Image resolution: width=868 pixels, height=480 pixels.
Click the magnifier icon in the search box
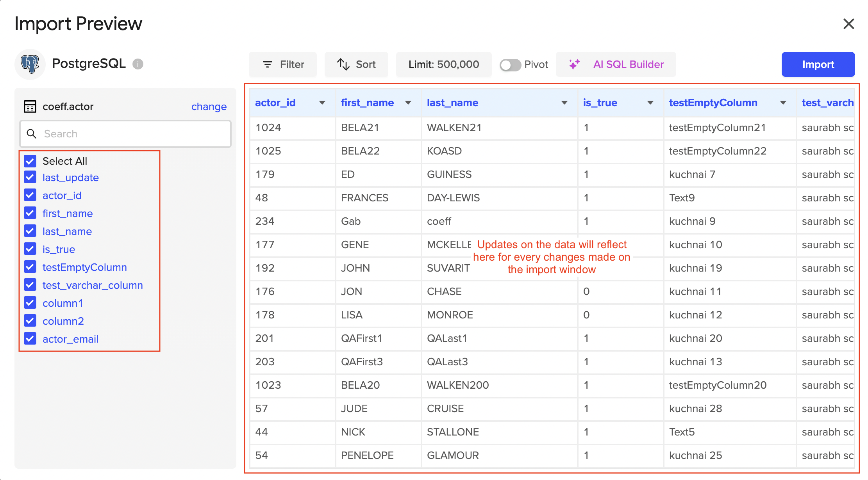coord(32,134)
